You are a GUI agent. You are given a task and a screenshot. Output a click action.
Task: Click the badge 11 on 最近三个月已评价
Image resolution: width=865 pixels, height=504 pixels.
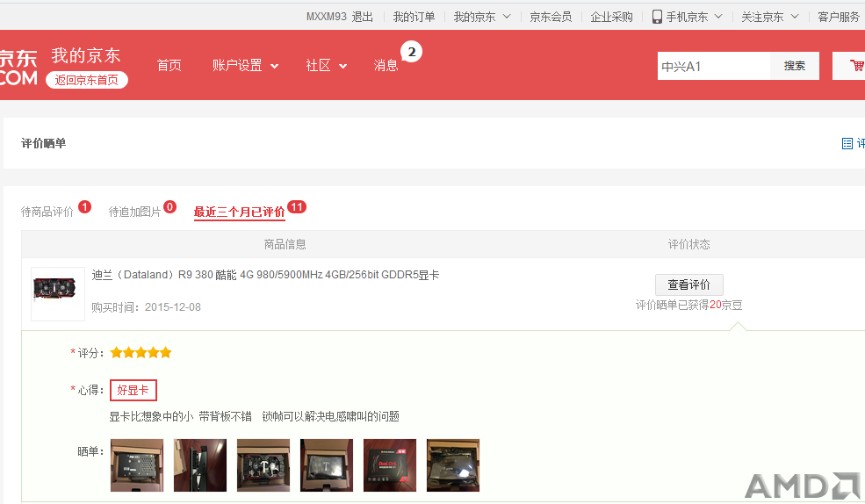click(x=297, y=207)
